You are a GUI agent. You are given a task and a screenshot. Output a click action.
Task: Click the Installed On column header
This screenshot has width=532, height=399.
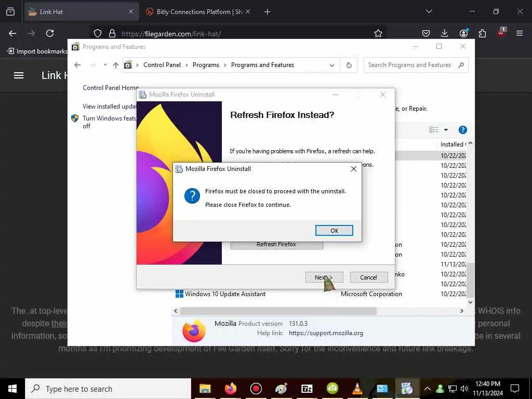[x=453, y=144]
